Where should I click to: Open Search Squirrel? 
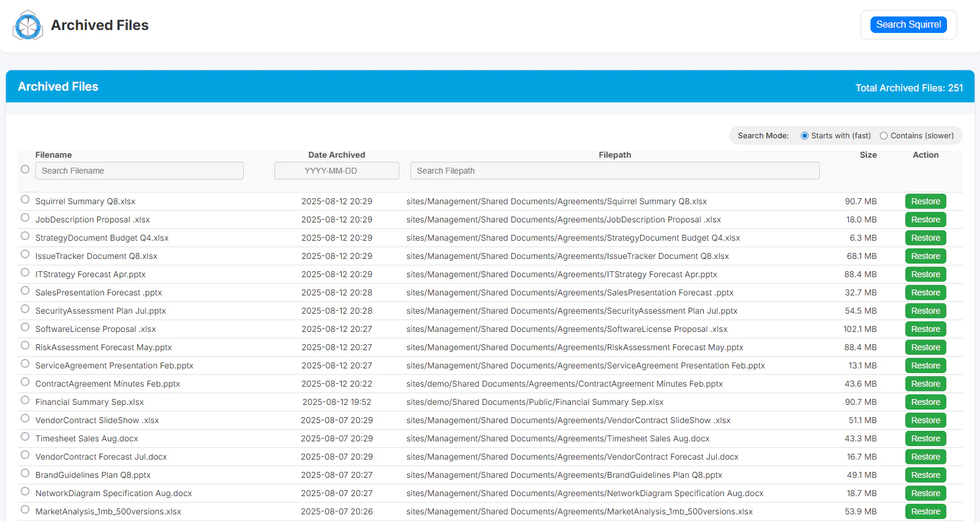pos(908,25)
